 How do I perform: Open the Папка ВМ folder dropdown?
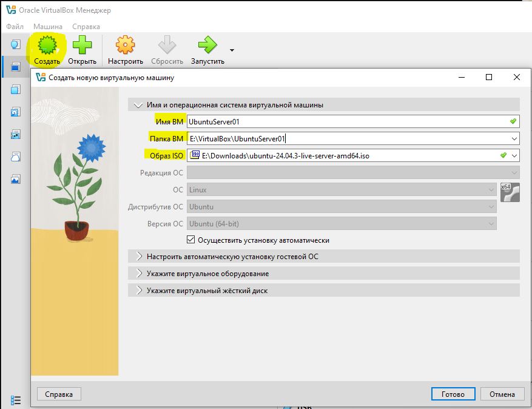pyautogui.click(x=514, y=139)
